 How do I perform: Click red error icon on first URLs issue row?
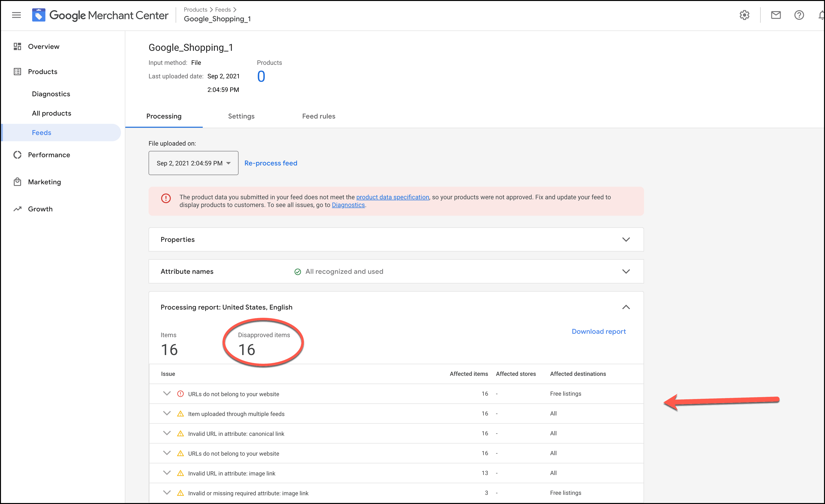coord(180,393)
